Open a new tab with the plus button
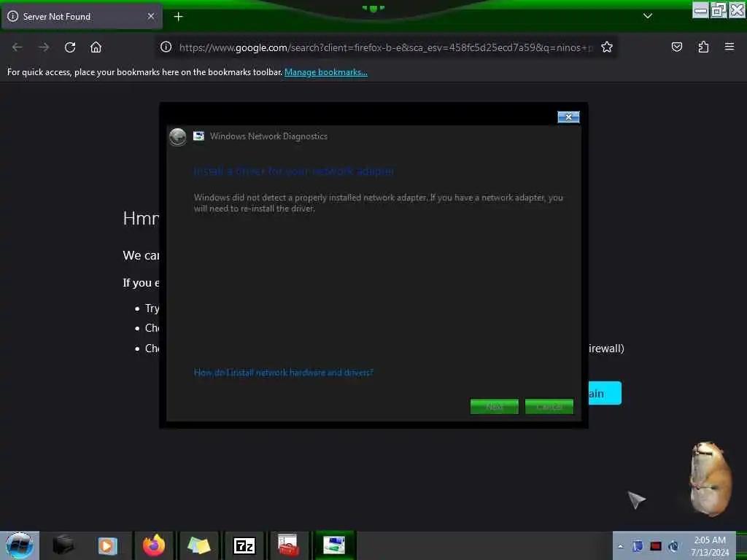Screen dimensions: 747x560 click(x=178, y=17)
